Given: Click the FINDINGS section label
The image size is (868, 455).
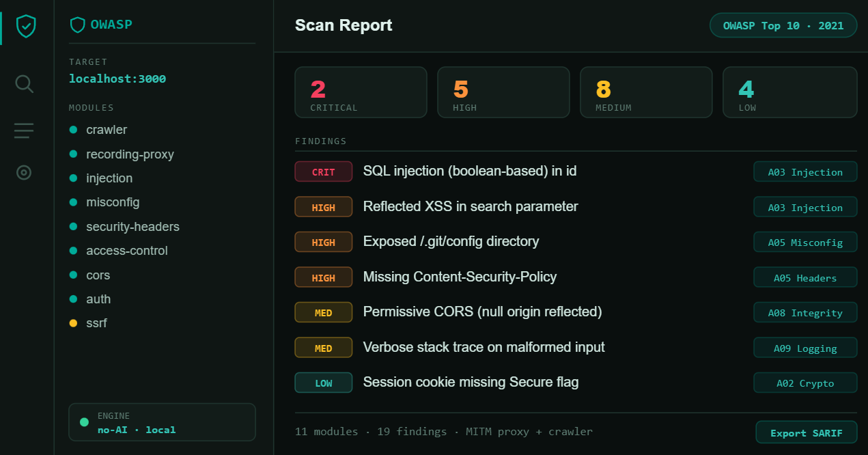Looking at the screenshot, I should [x=321, y=141].
